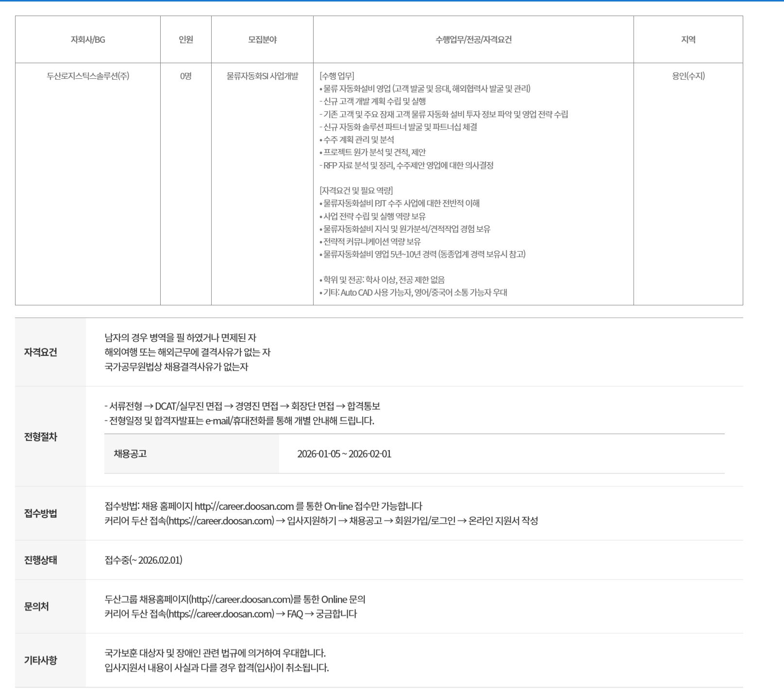
Task: Click the 진행상태 row label
Action: 41,560
